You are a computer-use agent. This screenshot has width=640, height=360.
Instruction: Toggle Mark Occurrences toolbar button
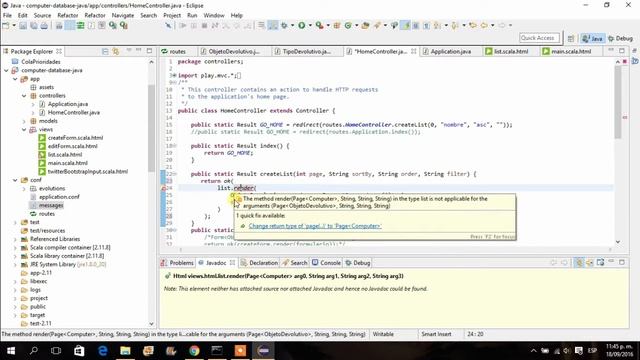click(x=405, y=25)
